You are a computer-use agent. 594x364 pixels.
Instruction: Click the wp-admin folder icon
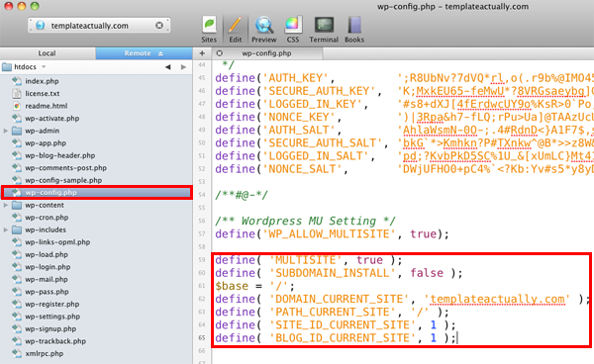pos(16,131)
